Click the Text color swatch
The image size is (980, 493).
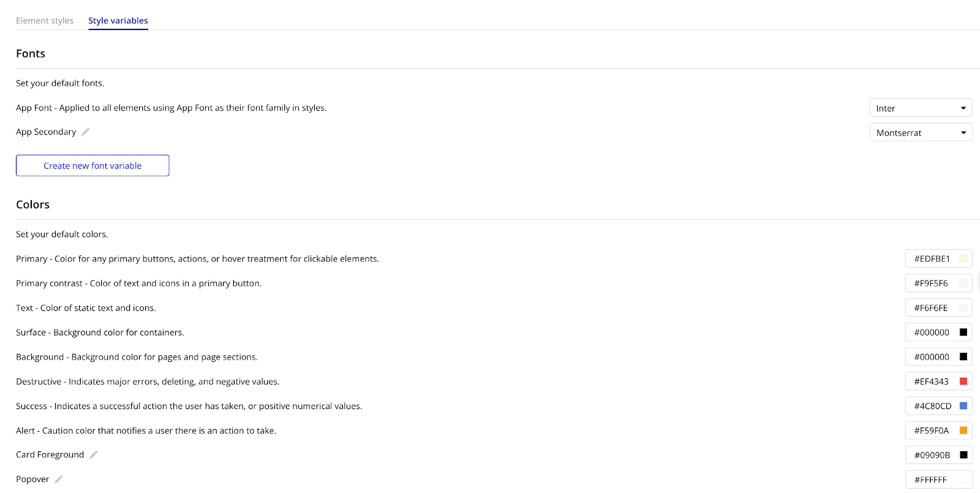pos(963,307)
